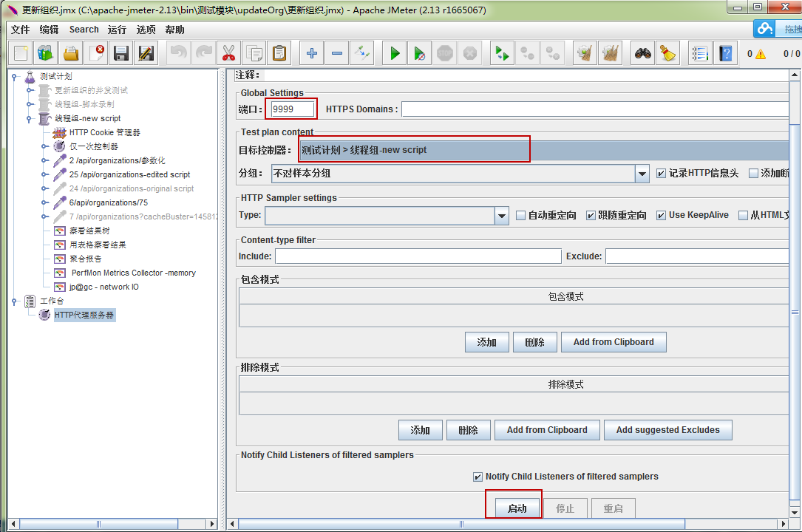Click the Save As pencil icon

(146, 53)
